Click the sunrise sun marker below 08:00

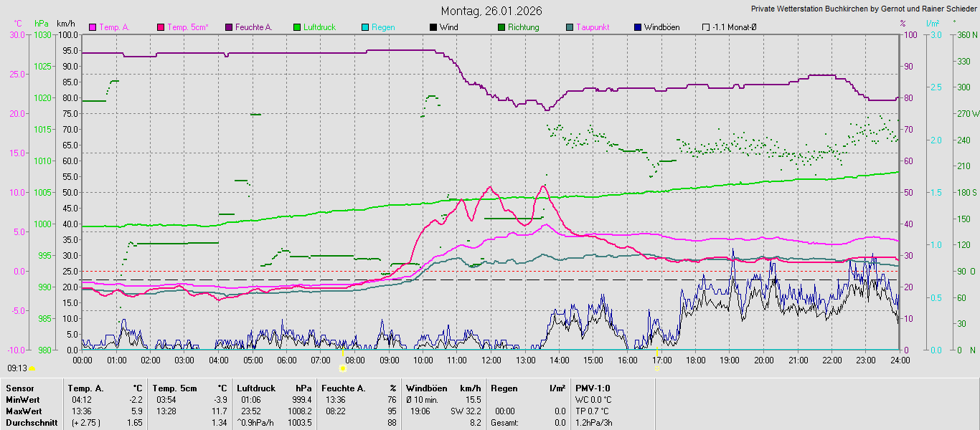[343, 368]
